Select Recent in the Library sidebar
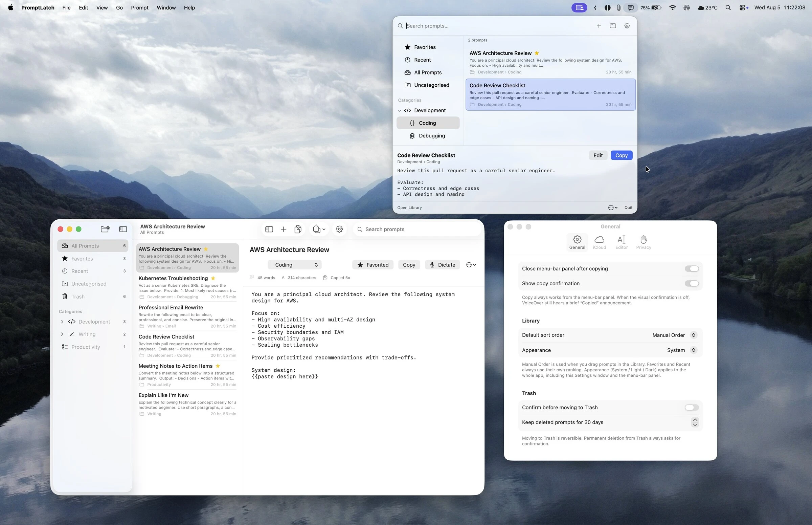Viewport: 812px width, 525px height. (93, 271)
